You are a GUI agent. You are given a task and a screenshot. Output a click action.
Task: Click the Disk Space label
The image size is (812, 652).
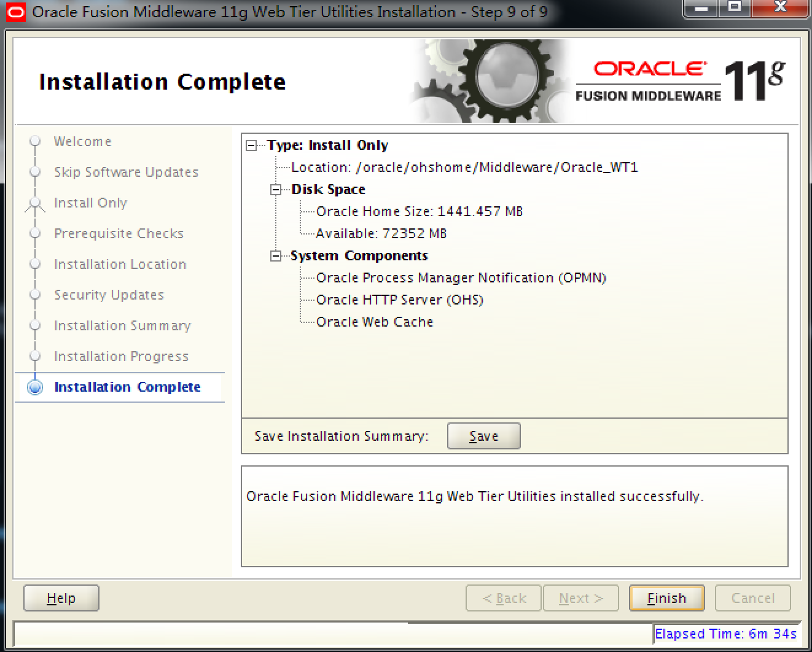click(x=328, y=190)
